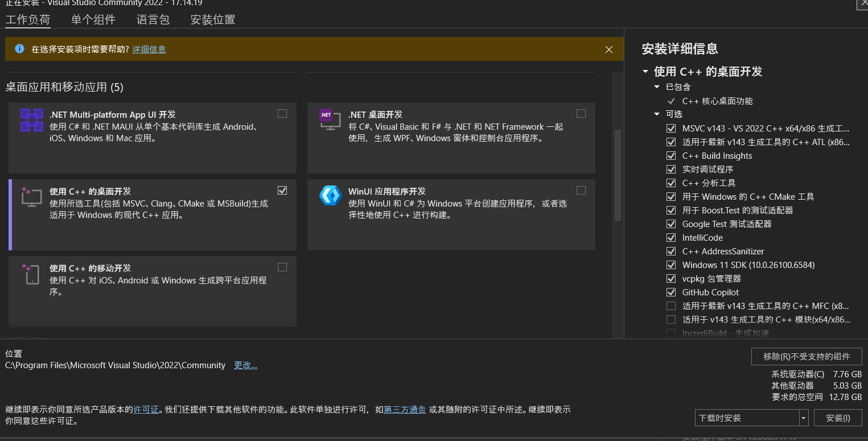The width and height of the screenshot is (868, 441).
Task: Uncheck the C++ ATL component
Action: (x=671, y=142)
